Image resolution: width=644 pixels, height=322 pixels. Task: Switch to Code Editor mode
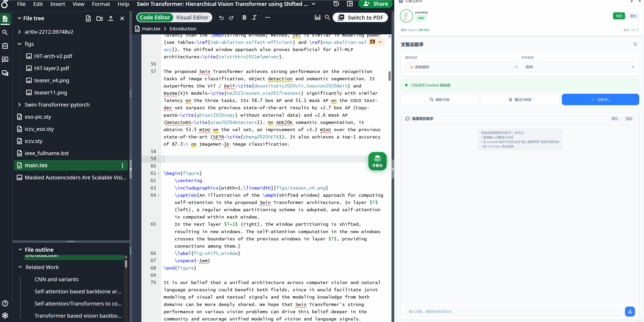(155, 18)
